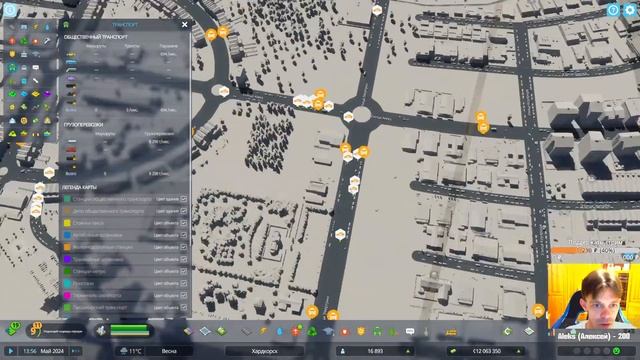640x360 pixels.
Task: Open the Water build menu in bottom toolbar
Action: [x=280, y=331]
